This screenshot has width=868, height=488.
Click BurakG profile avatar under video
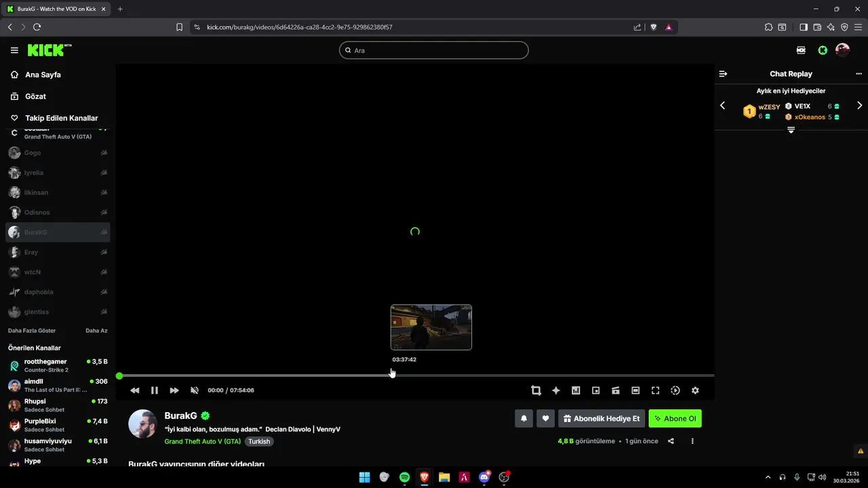click(143, 424)
